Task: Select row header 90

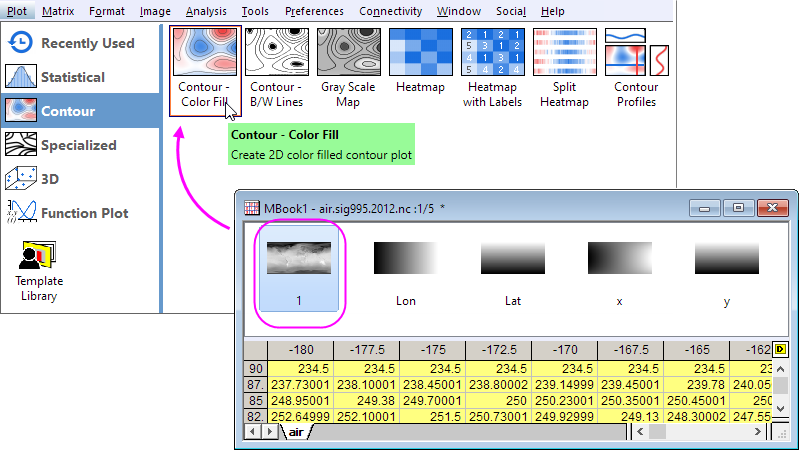Action: tap(256, 368)
